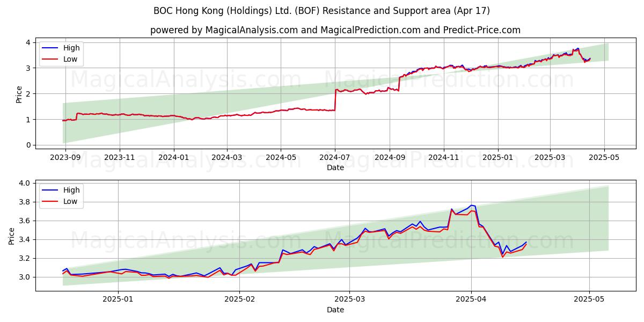This screenshot has width=644, height=322.
Task: Click the 'powered by MagicalAnalysis.com' subtitle
Action: tap(224, 30)
